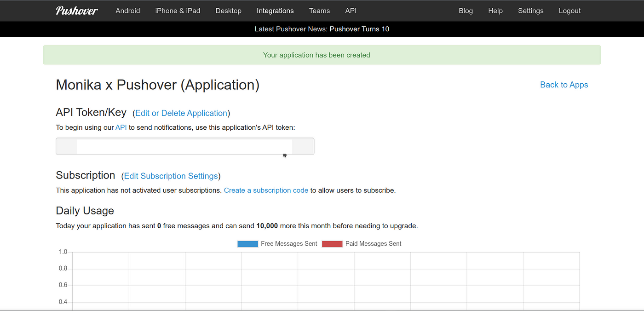Viewport: 644px width, 311px height.
Task: Open the iPhone & iPad page
Action: point(178,11)
